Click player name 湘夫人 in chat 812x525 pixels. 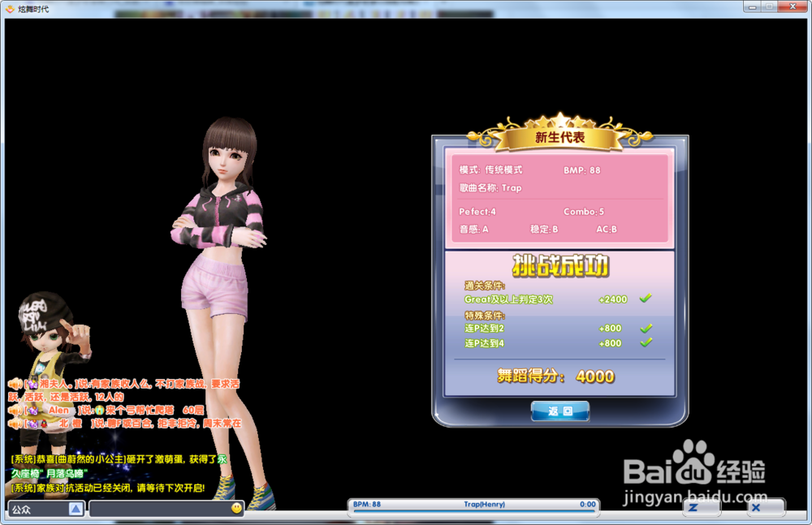coord(55,384)
